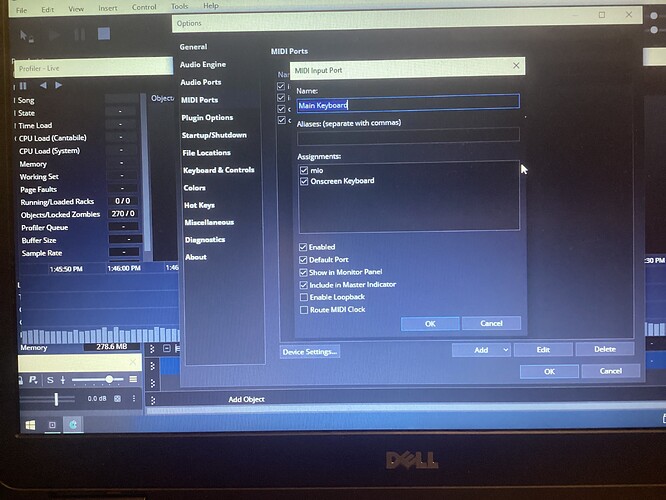Click the Edit button in Options

(x=543, y=350)
